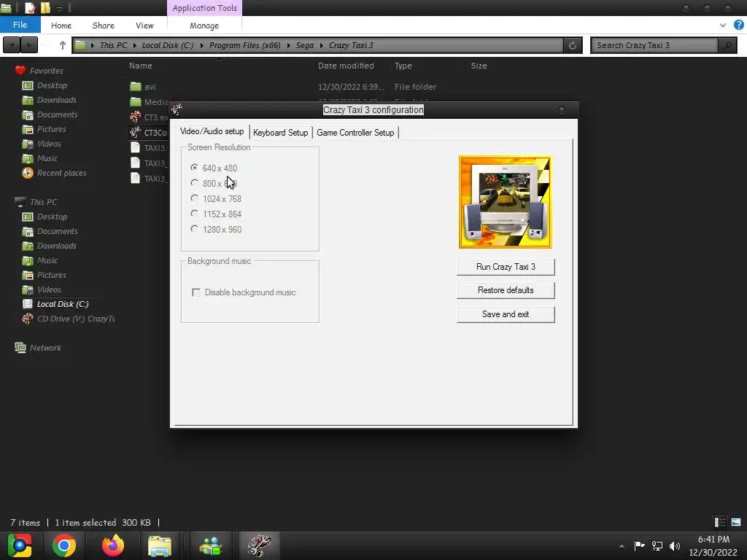Screen dimensions: 747x560
Task: Sort by Size column header
Action: (479, 66)
